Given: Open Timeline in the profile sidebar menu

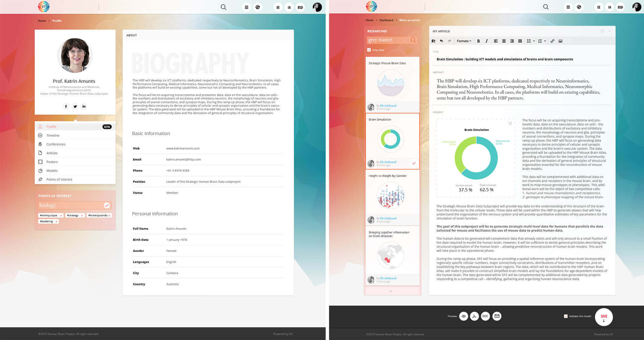Looking at the screenshot, I should click(x=53, y=135).
